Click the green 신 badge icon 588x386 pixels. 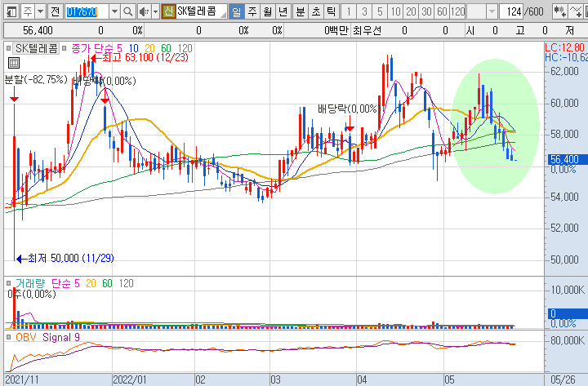pyautogui.click(x=169, y=12)
